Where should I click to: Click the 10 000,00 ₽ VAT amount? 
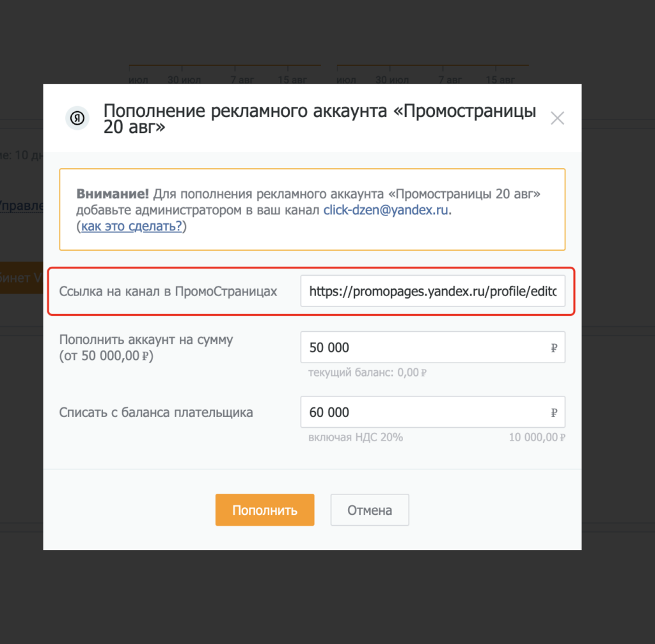pyautogui.click(x=537, y=437)
